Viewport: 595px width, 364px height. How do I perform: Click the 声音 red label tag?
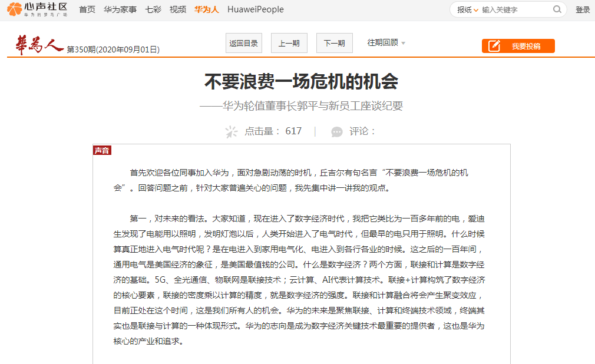click(x=101, y=150)
